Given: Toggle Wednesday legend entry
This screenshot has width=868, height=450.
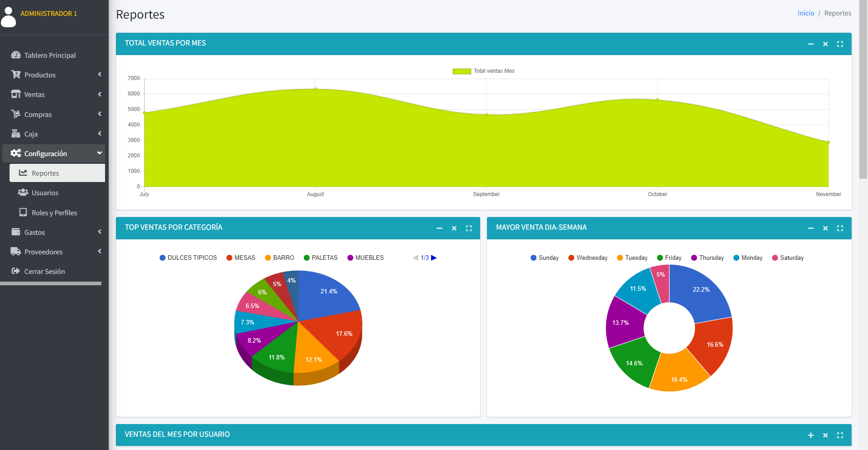Looking at the screenshot, I should [588, 258].
